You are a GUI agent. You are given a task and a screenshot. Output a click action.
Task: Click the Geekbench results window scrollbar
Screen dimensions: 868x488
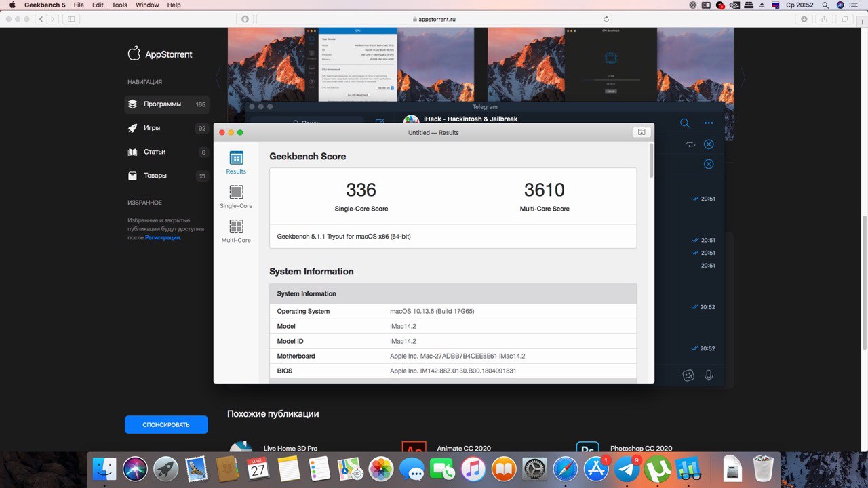(x=652, y=160)
